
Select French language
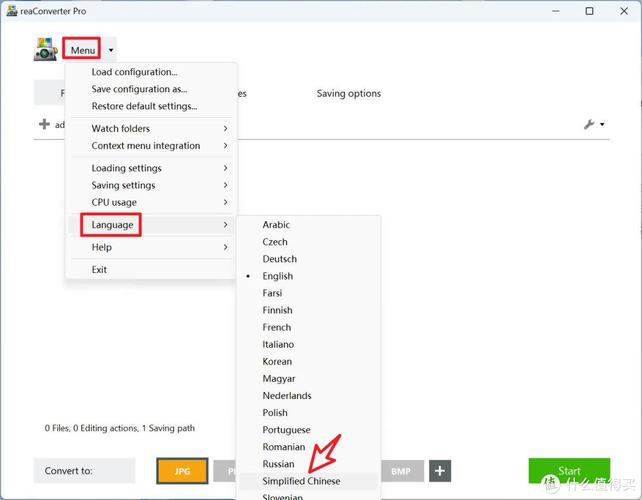[x=308, y=328]
